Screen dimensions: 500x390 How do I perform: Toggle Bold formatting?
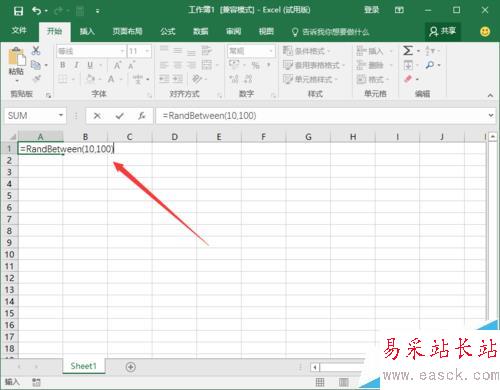click(x=63, y=65)
